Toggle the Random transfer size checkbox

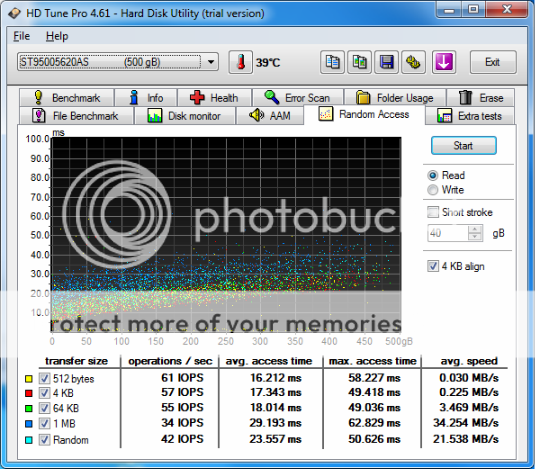pos(44,440)
